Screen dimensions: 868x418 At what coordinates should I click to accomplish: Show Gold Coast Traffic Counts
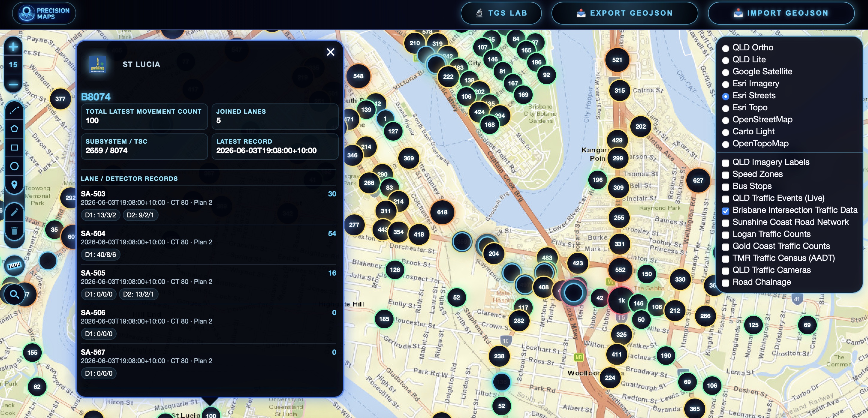pos(725,247)
